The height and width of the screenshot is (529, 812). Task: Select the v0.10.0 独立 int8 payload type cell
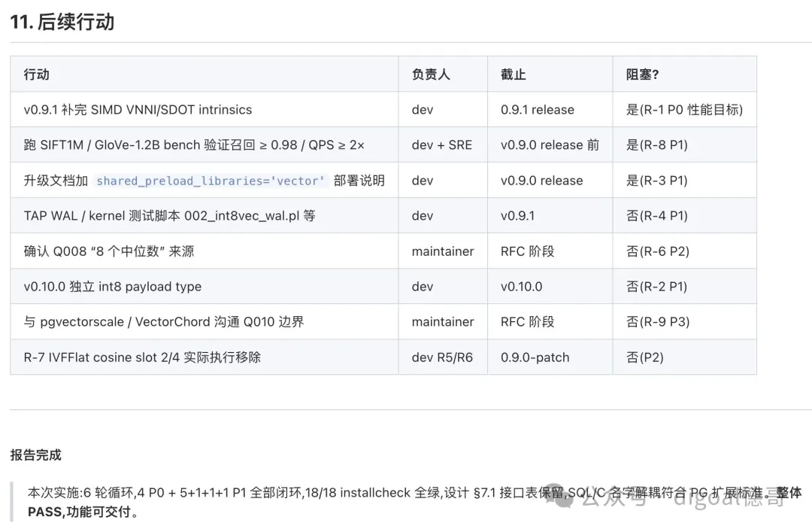click(204, 287)
